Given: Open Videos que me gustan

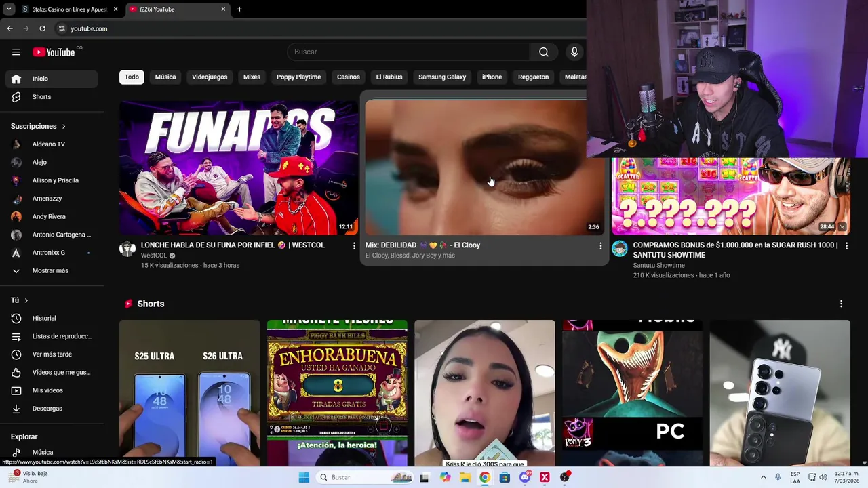Looking at the screenshot, I should [x=52, y=373].
